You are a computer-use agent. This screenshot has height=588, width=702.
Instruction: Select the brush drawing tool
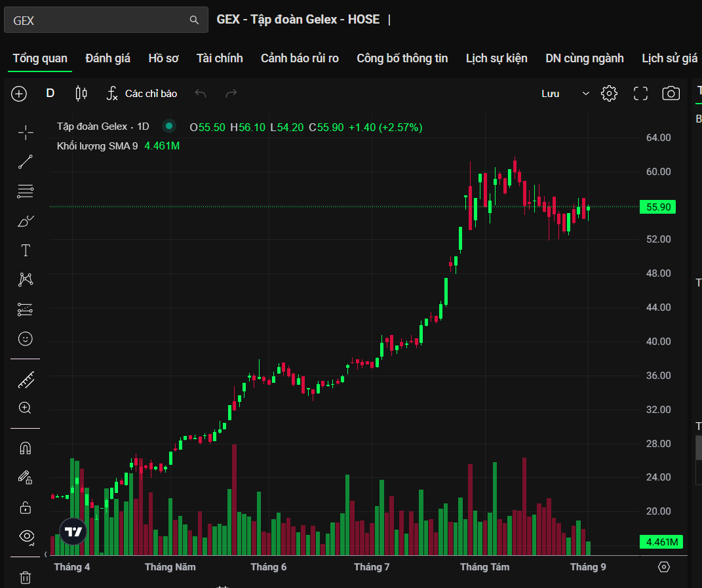26,221
